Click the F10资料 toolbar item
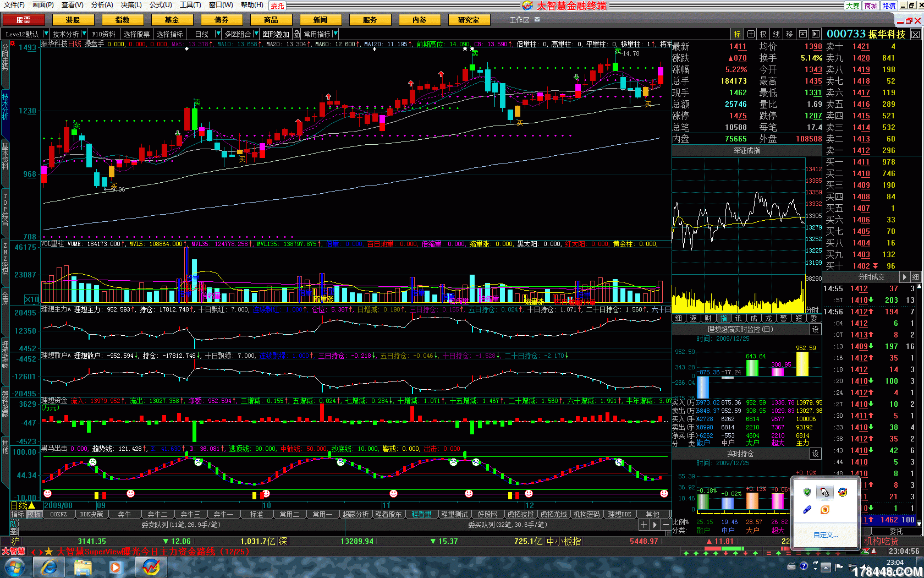The image size is (924, 578). click(103, 34)
